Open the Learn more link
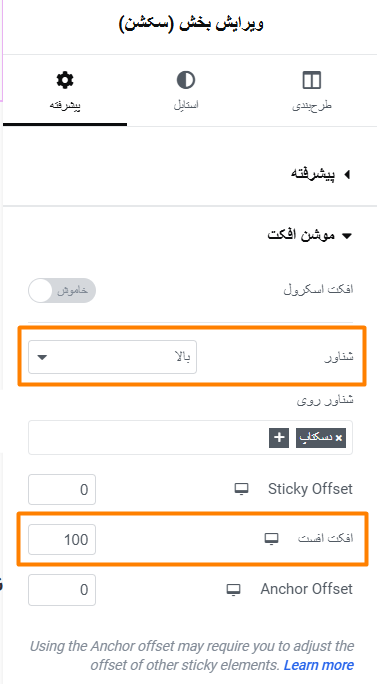Image resolution: width=377 pixels, height=684 pixels. point(319,665)
